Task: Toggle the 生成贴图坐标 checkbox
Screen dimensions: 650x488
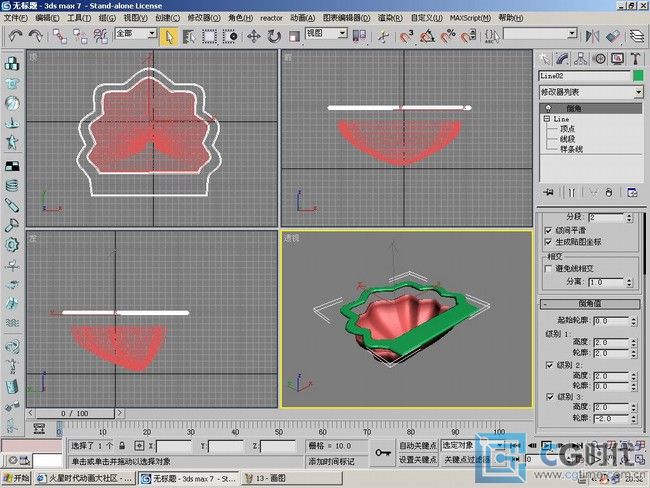Action: click(548, 242)
